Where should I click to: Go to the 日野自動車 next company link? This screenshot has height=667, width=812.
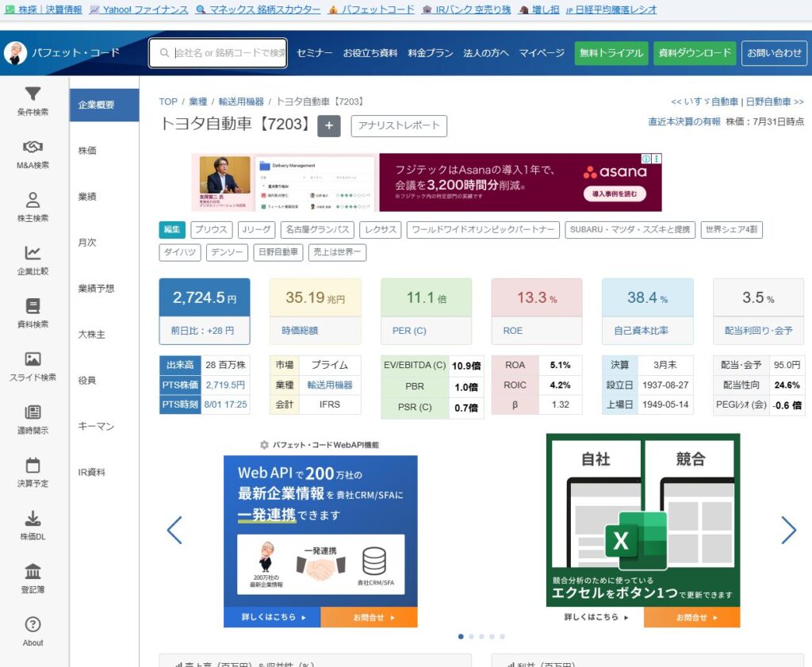point(775,102)
